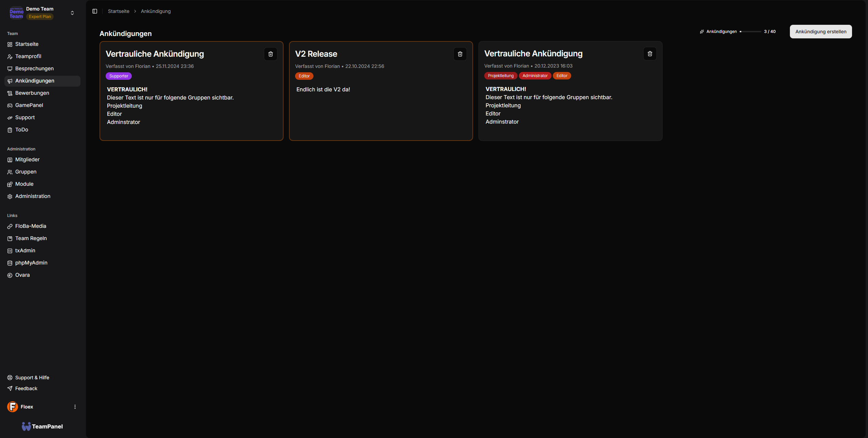Open Feedback via the paper plane icon

coord(10,388)
